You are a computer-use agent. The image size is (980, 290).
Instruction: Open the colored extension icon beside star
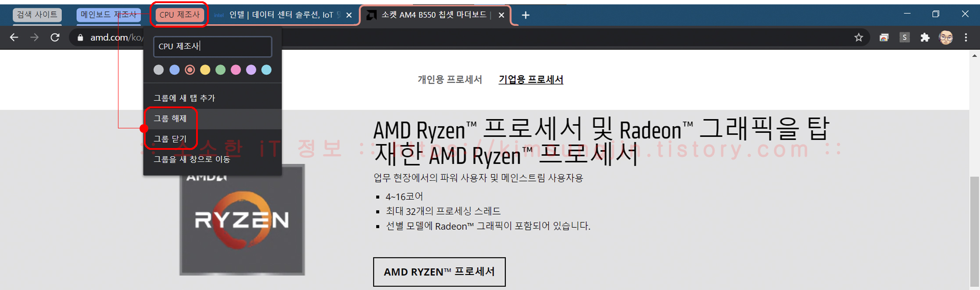[884, 38]
